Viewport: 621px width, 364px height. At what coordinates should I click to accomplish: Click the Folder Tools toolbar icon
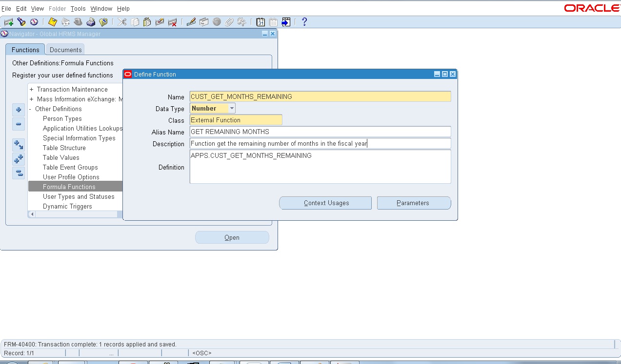click(241, 22)
